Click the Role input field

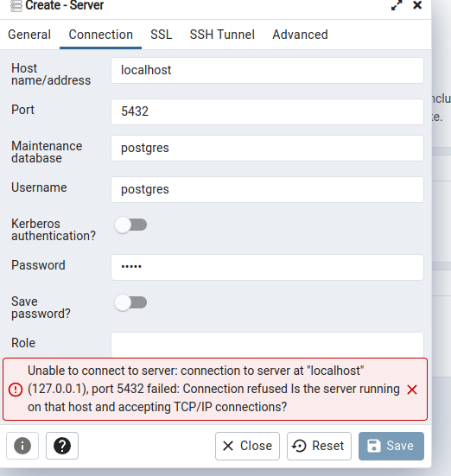click(267, 345)
